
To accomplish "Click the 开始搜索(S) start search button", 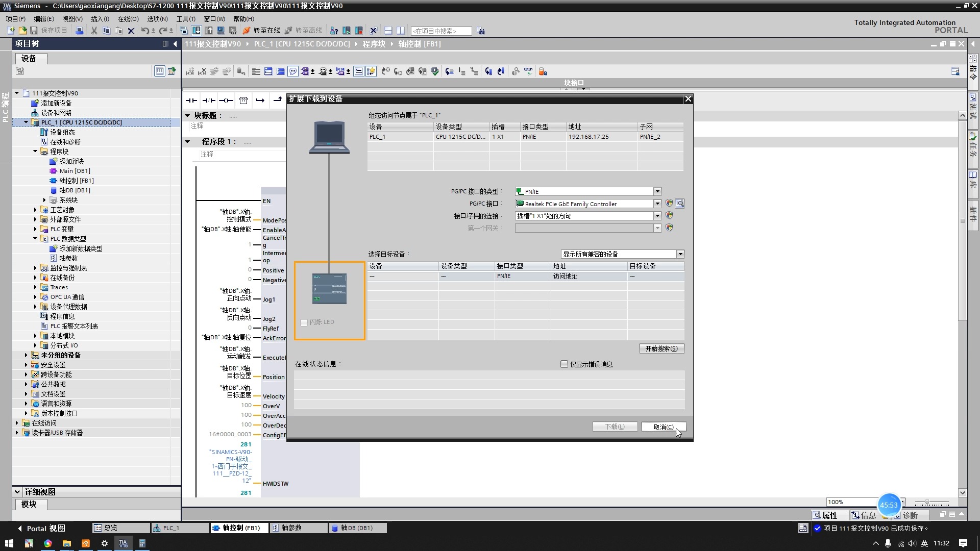I will click(661, 348).
